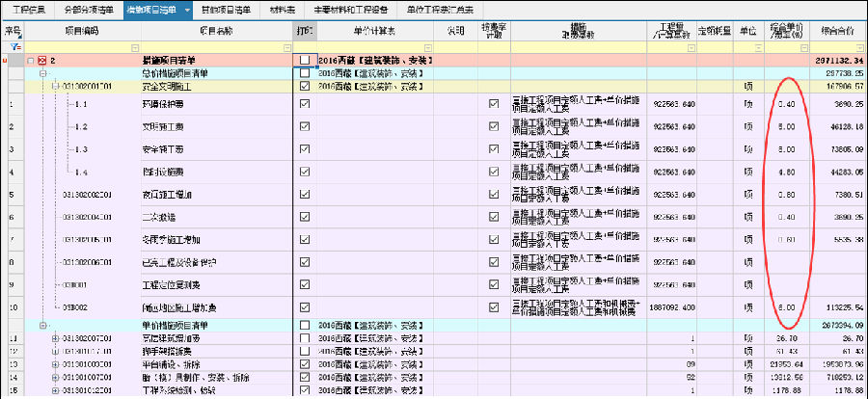Uncheck print checkbox for 环境保护费
This screenshot has height=399, width=868.
305,104
